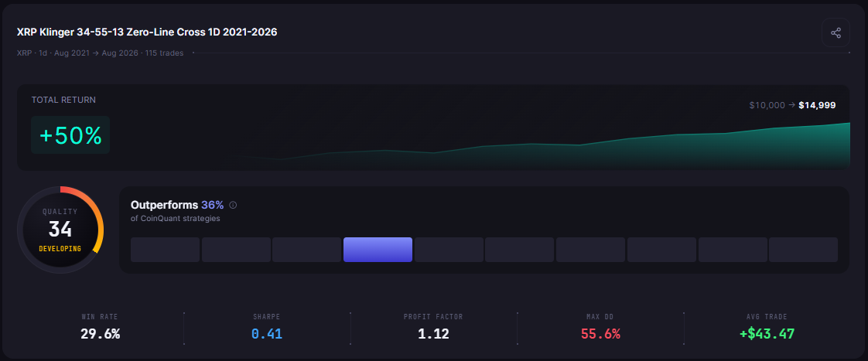
Task: Click the Max DD 55.6% value
Action: 600,334
